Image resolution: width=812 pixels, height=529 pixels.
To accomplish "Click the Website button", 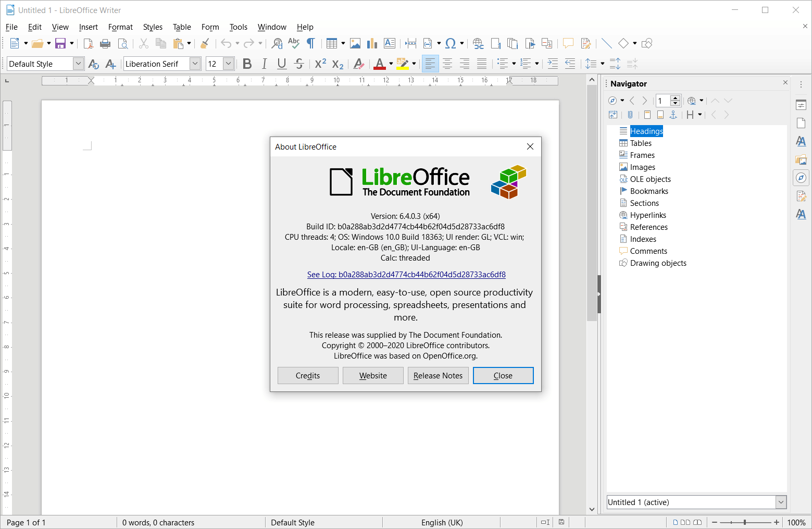I will pyautogui.click(x=373, y=376).
